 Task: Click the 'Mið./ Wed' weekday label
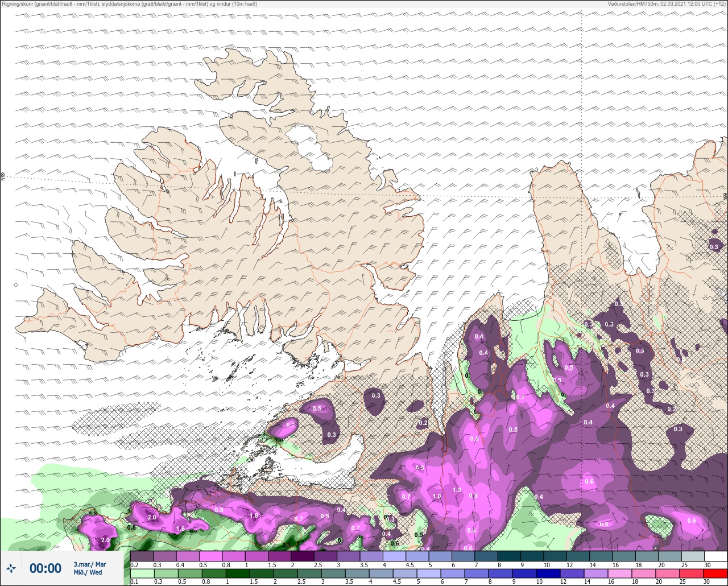coord(88,572)
